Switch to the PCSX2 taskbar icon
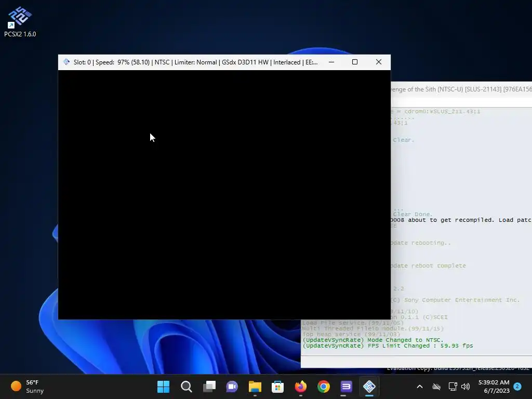The height and width of the screenshot is (399, 532). [x=369, y=387]
